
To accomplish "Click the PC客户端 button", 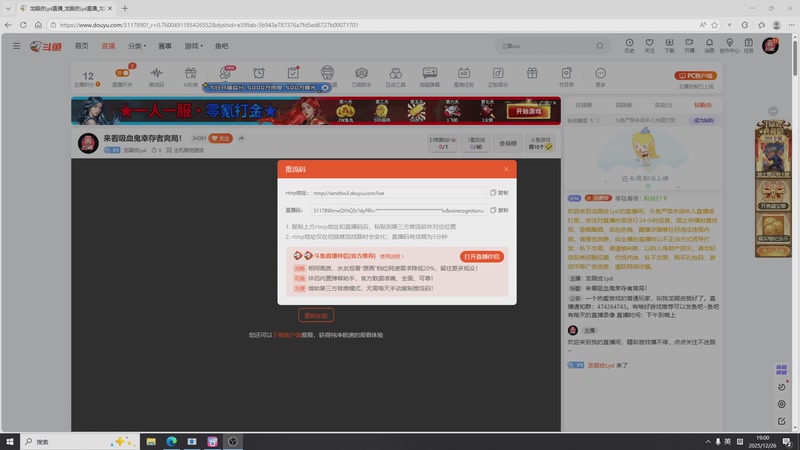I will (695, 76).
